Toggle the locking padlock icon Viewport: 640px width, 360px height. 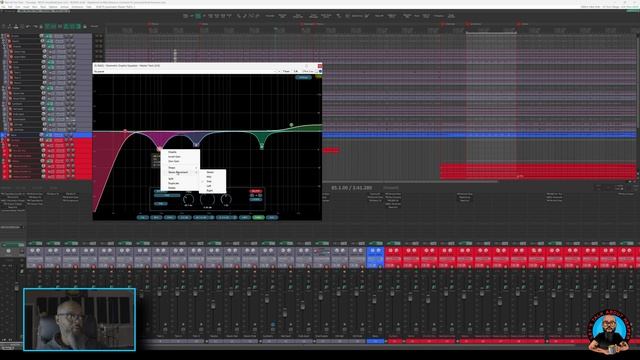click(85, 26)
